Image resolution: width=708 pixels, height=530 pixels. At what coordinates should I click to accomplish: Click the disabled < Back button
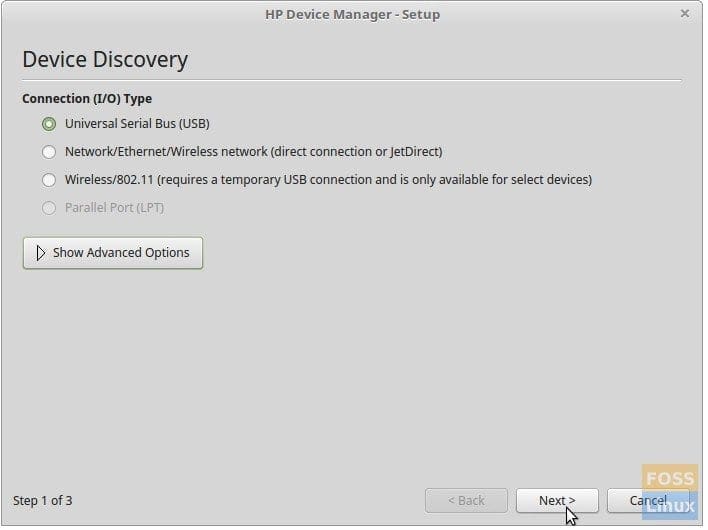coord(466,500)
